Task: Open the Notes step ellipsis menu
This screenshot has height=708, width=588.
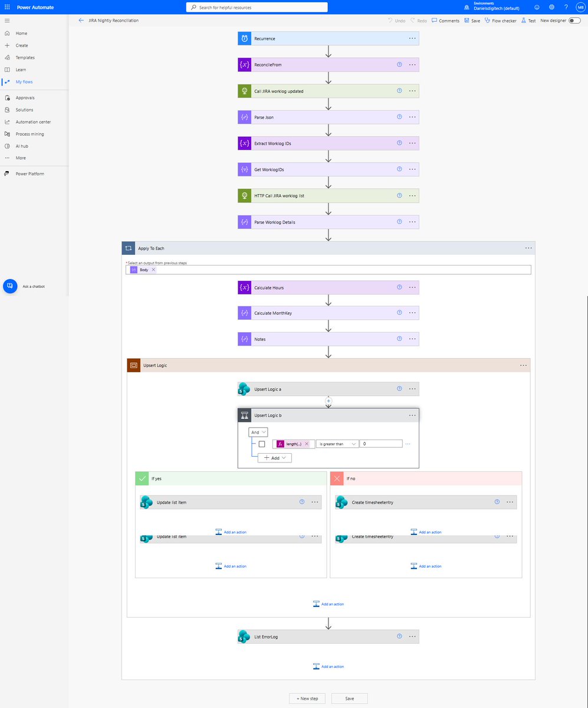Action: [412, 339]
